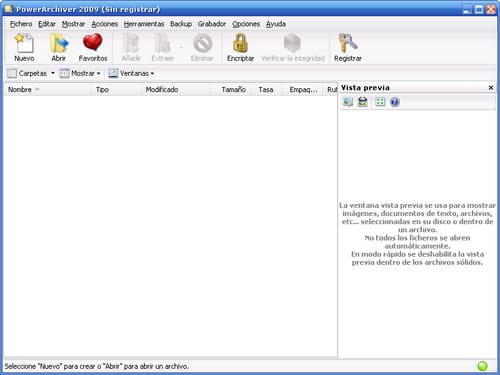
Task: Open the Fichero menu
Action: [21, 24]
